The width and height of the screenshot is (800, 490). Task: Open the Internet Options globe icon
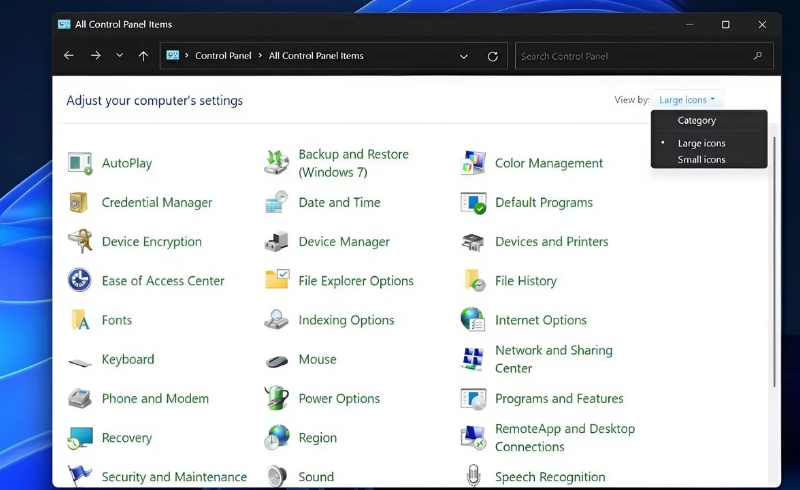pyautogui.click(x=473, y=320)
